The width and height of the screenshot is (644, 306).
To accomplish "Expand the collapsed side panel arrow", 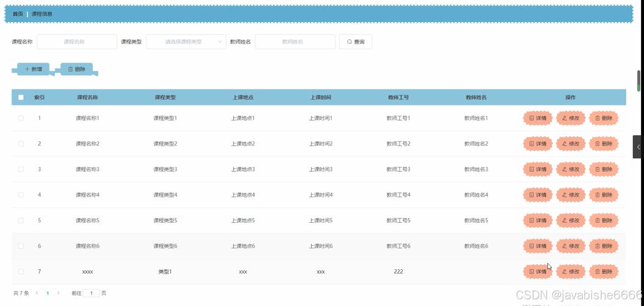I will 639,146.
